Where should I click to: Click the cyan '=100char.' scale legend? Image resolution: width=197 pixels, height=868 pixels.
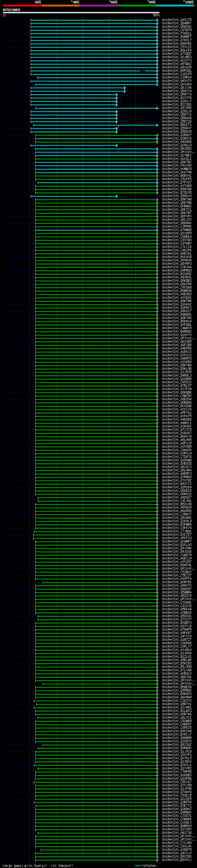click(x=146, y=865)
